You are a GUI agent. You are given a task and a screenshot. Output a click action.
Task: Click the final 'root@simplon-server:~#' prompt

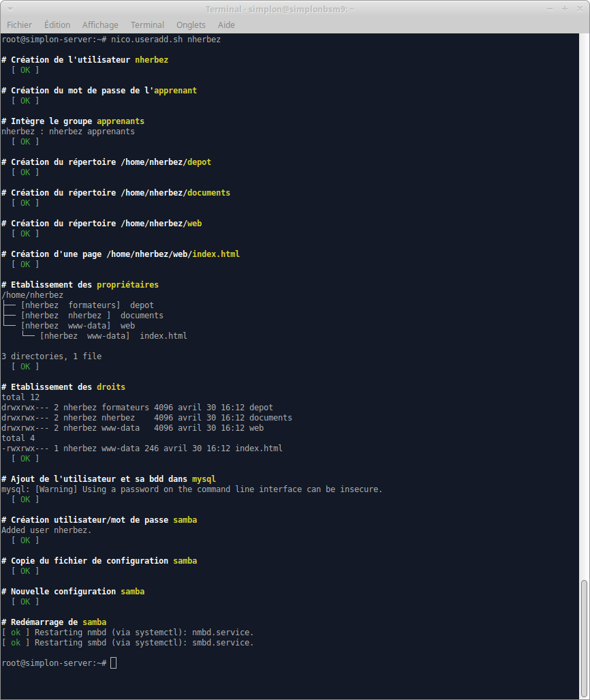(54, 663)
